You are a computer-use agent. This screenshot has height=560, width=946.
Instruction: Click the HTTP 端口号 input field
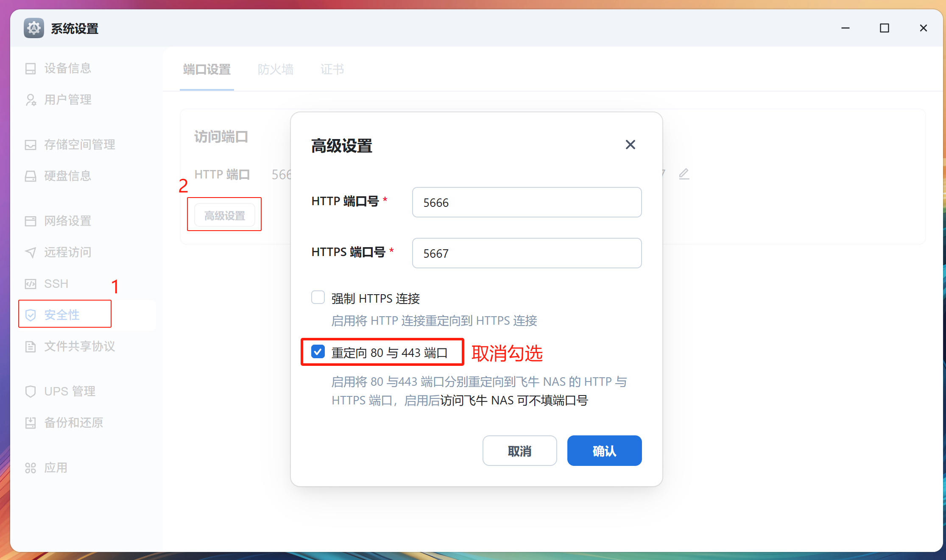tap(526, 202)
